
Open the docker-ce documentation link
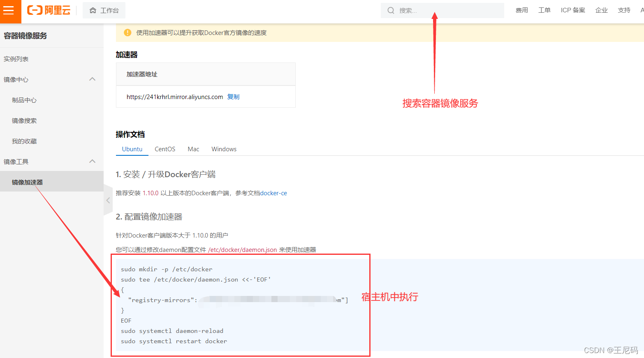point(273,193)
